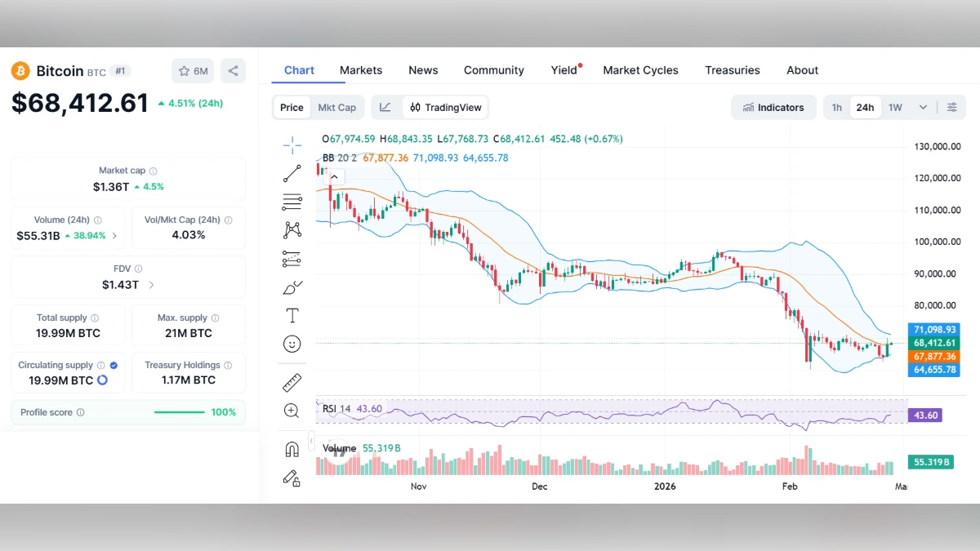Open the Market Cycles tab
This screenshot has height=551, width=980.
pos(640,70)
